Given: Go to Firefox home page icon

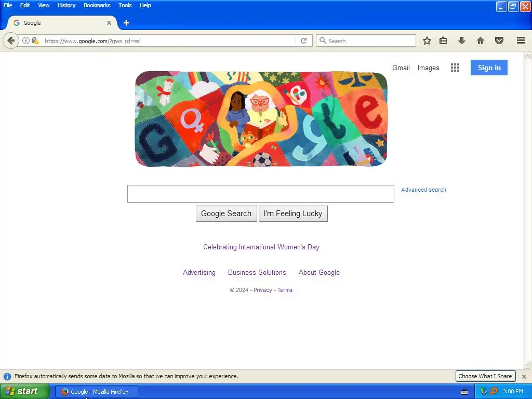Looking at the screenshot, I should tap(481, 41).
